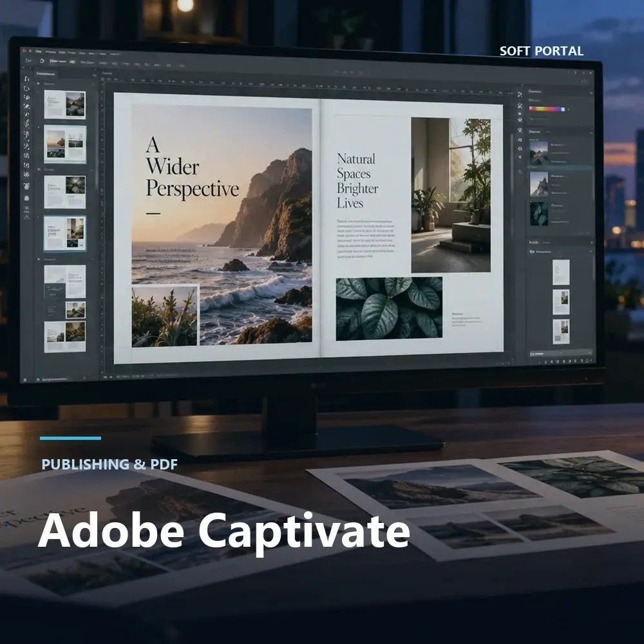Open the mountain lake spread thumbnail in the pages panel
Image resolution: width=644 pixels, height=644 pixels.
point(65,105)
